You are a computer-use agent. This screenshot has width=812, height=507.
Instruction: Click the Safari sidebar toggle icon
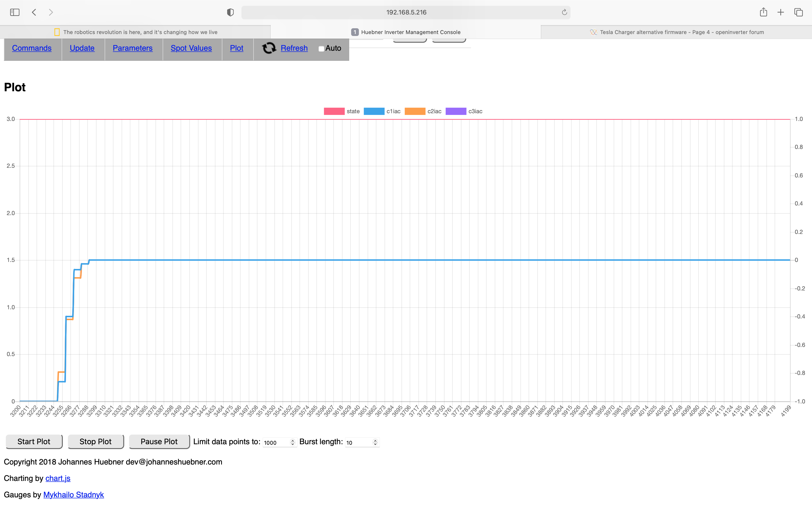tap(15, 12)
